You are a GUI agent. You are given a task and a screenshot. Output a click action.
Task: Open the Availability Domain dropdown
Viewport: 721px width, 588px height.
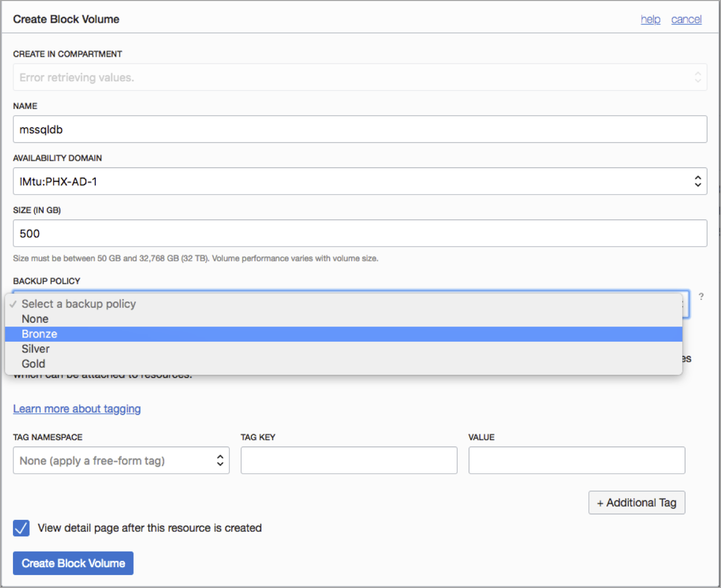(x=360, y=181)
